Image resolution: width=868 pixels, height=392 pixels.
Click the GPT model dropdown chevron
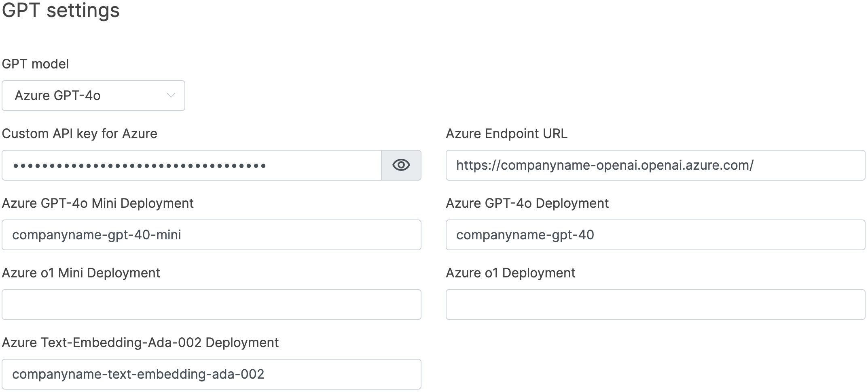[x=171, y=96]
